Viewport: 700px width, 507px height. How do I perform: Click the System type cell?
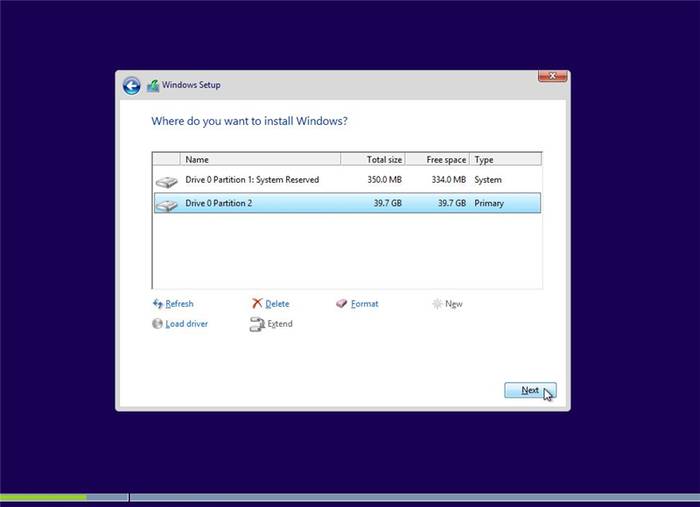[x=488, y=180]
